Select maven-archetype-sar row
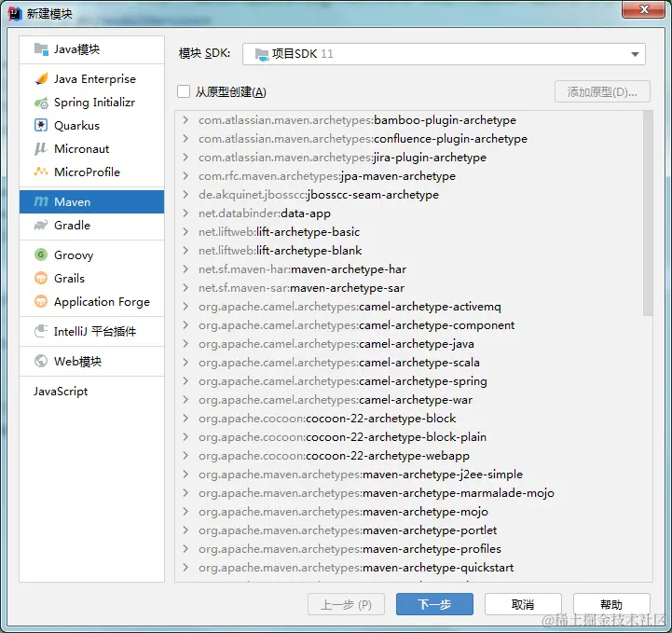This screenshot has width=672, height=633. (x=409, y=287)
